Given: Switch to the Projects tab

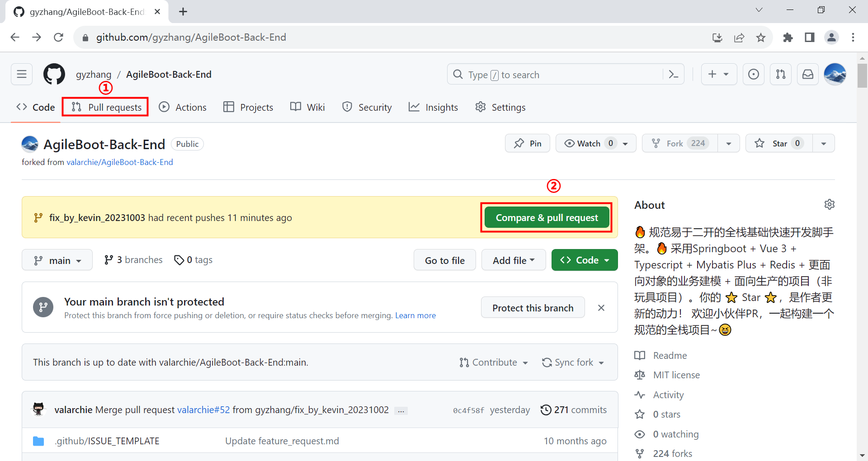Looking at the screenshot, I should [248, 107].
